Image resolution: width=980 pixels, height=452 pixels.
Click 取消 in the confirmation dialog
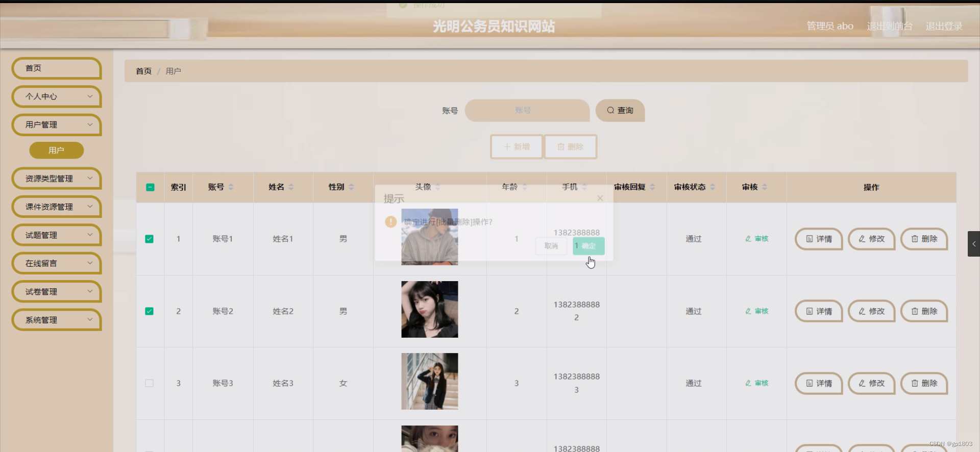coord(551,246)
